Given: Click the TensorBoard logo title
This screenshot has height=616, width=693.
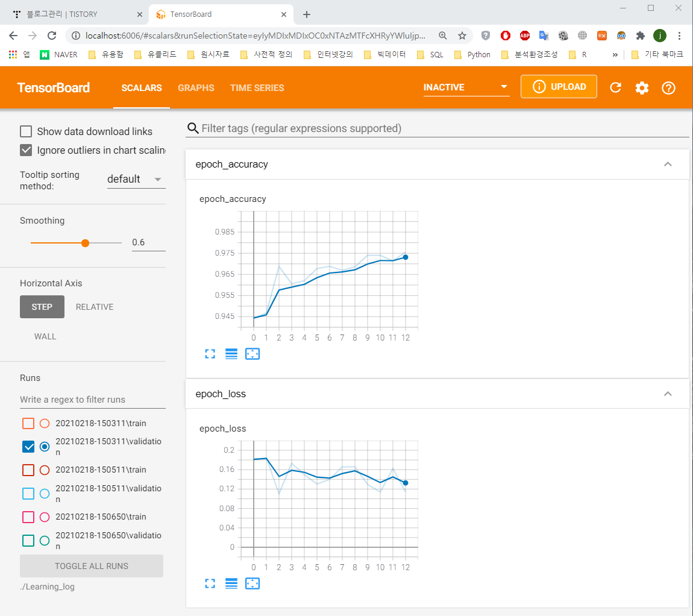Looking at the screenshot, I should point(54,87).
